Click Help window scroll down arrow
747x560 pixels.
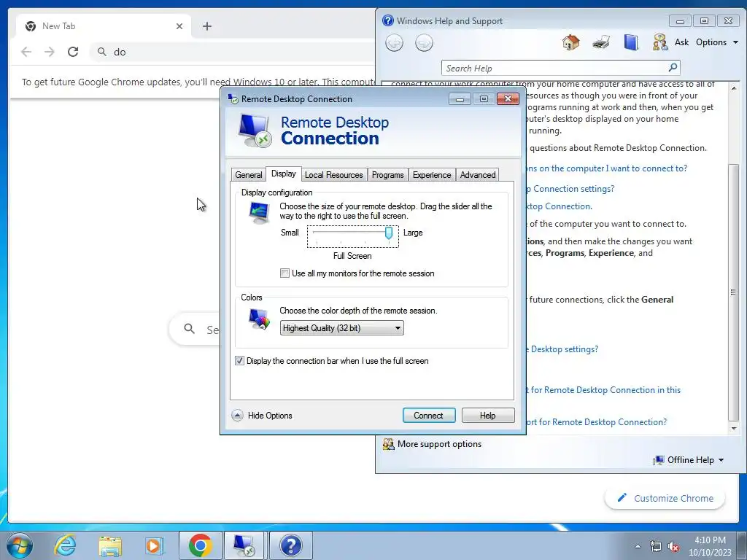[x=734, y=429]
